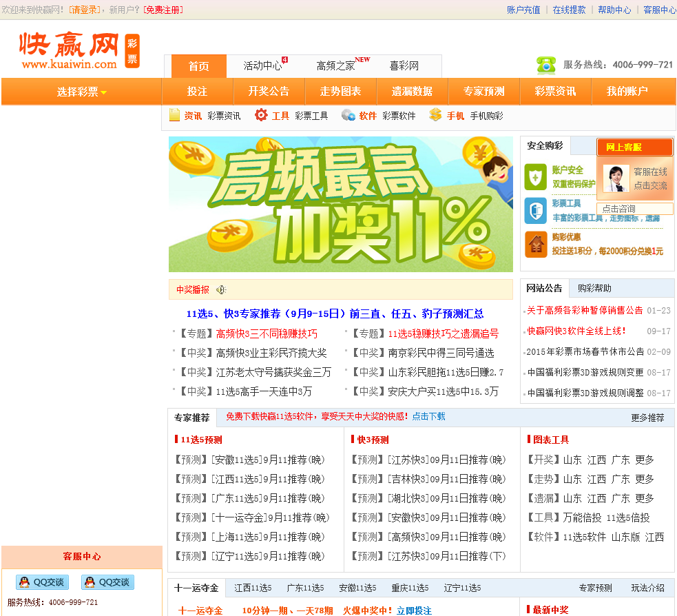Switch to the 购彩帮助 tab
This screenshot has width=677, height=616.
tap(594, 288)
